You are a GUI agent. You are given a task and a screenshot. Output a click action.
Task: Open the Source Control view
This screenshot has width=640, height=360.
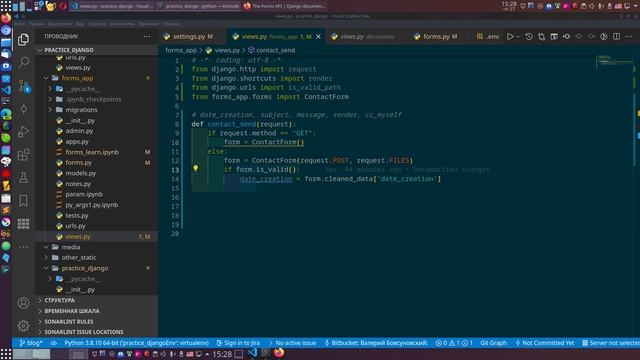(x=24, y=86)
